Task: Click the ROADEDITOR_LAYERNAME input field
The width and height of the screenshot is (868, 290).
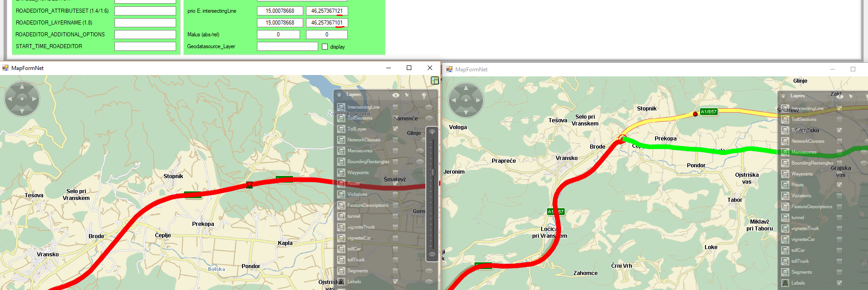Action: click(x=145, y=23)
